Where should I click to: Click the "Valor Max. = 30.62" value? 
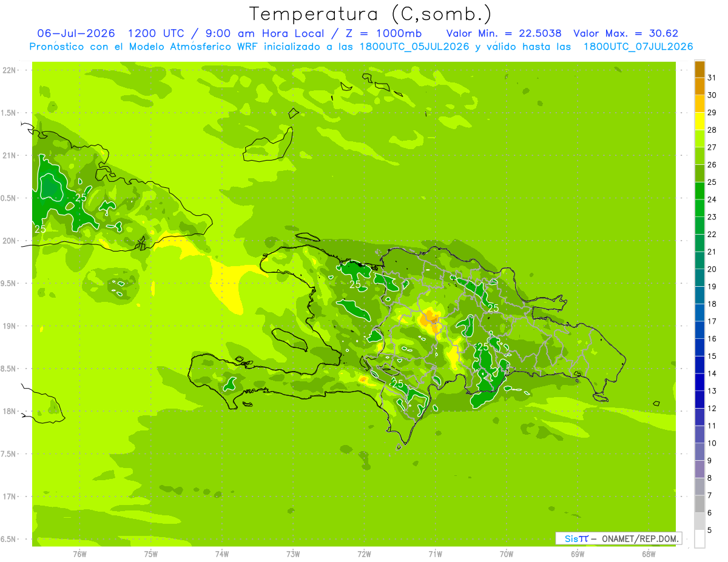625,33
